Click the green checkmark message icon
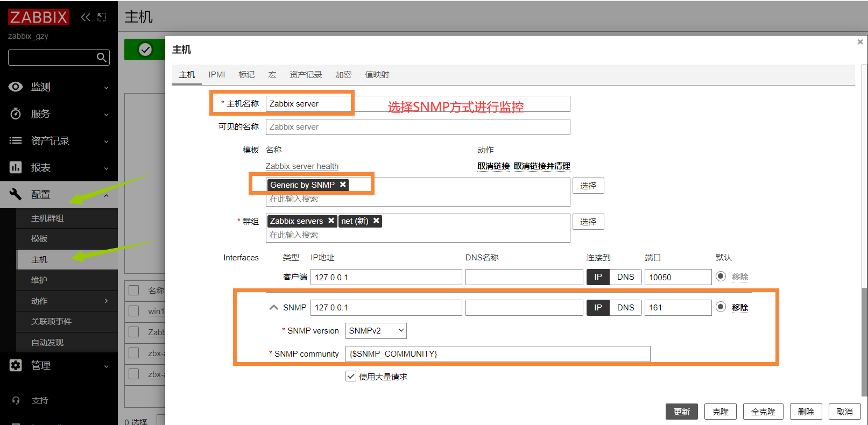868x425 pixels. click(145, 49)
